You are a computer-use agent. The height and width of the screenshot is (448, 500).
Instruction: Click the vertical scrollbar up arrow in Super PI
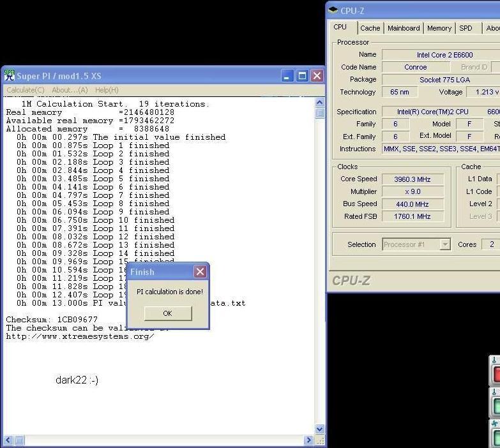[x=319, y=103]
